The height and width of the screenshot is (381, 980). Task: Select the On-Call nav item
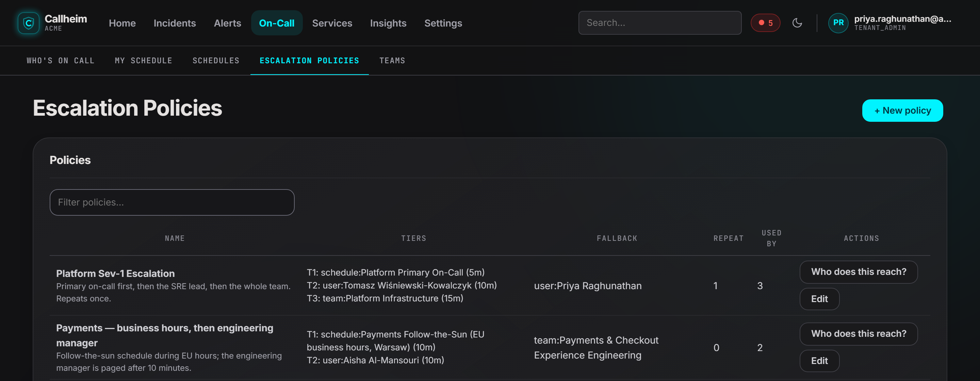pos(277,23)
